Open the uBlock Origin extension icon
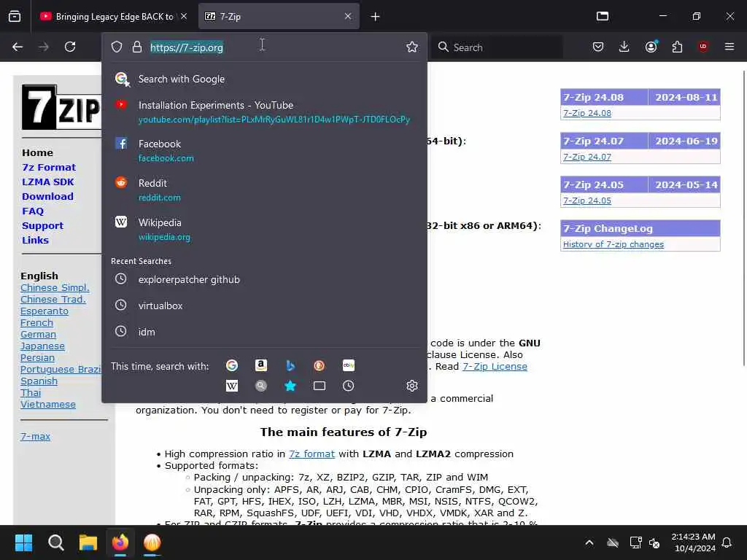This screenshot has width=747, height=560. point(703,47)
